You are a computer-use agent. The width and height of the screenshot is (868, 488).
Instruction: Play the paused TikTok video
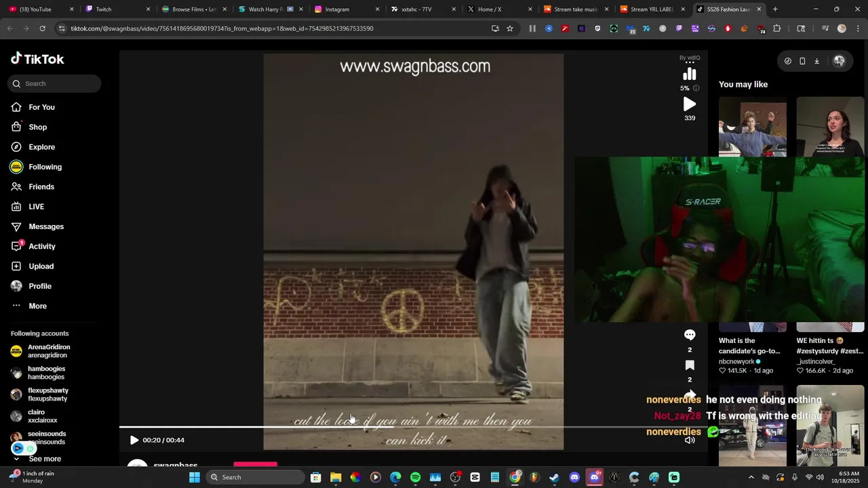coord(134,440)
